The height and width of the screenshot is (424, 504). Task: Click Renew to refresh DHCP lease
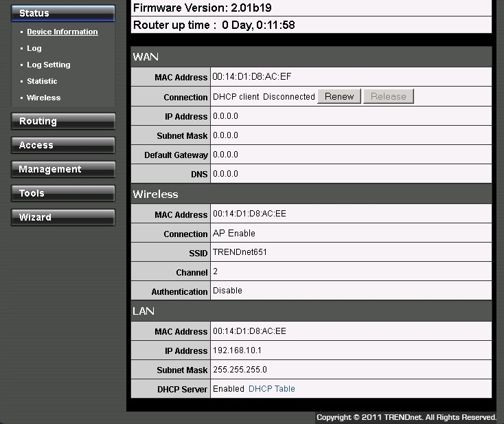339,97
